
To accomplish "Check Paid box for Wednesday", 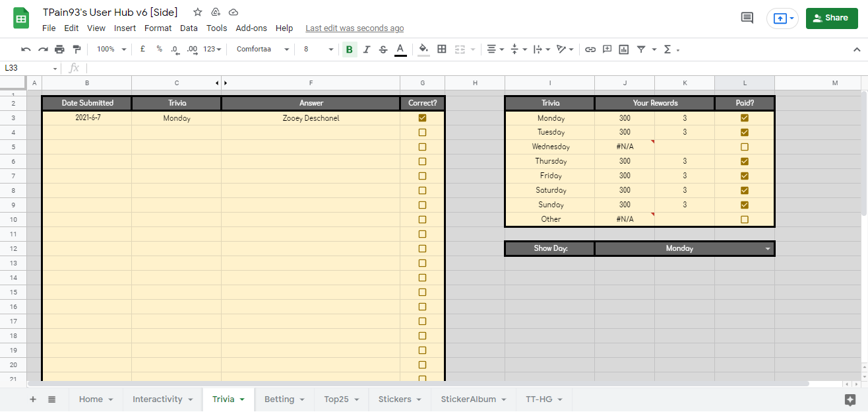I will (745, 147).
